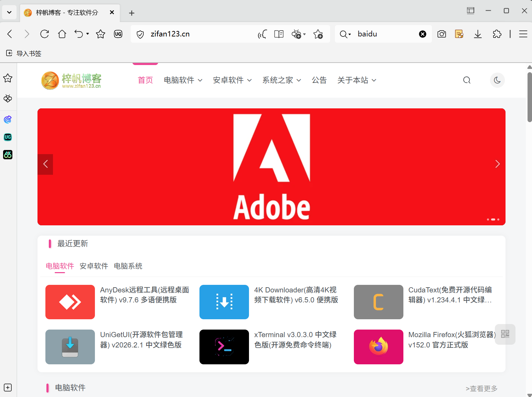
Task: Expand the translate tool dropdown arrow
Action: tap(304, 34)
